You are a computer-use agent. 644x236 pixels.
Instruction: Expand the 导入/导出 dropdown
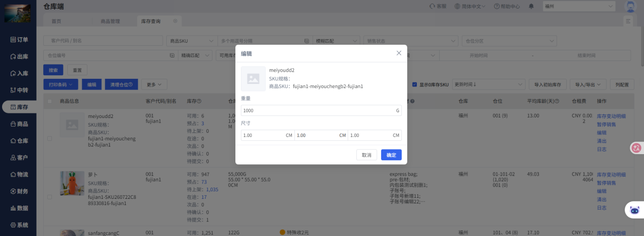pyautogui.click(x=587, y=84)
